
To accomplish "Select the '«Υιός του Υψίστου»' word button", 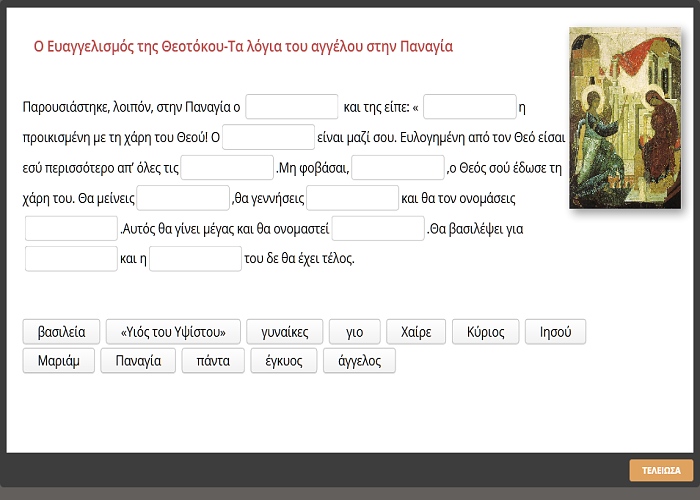I will pos(173,331).
